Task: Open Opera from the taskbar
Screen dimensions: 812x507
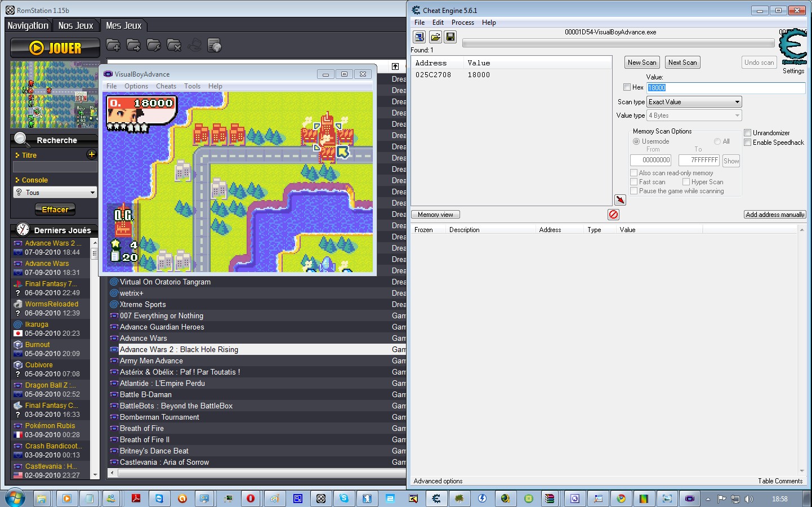Action: point(251,499)
